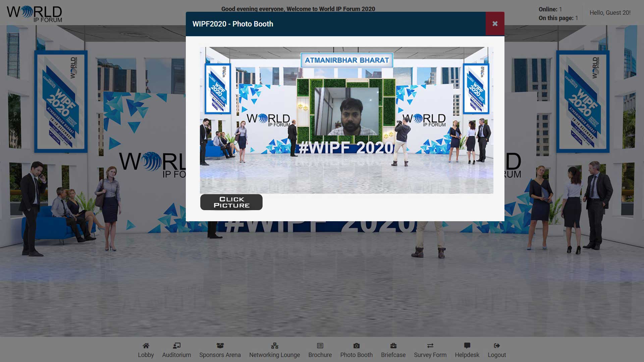Click the Lobby menu label
Screen dimensions: 644x362
(x=146, y=355)
